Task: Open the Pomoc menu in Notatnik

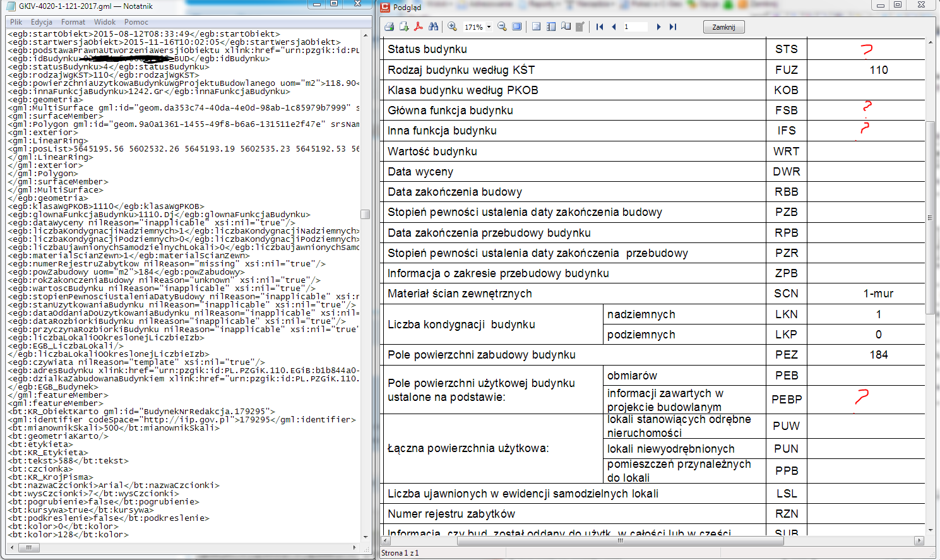Action: 136,22
